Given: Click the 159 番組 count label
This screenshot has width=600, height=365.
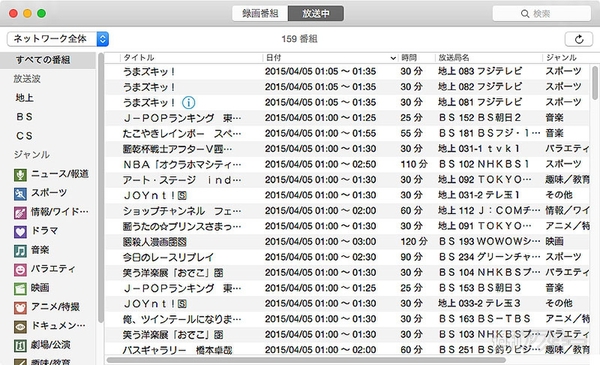Looking at the screenshot, I should (x=299, y=39).
